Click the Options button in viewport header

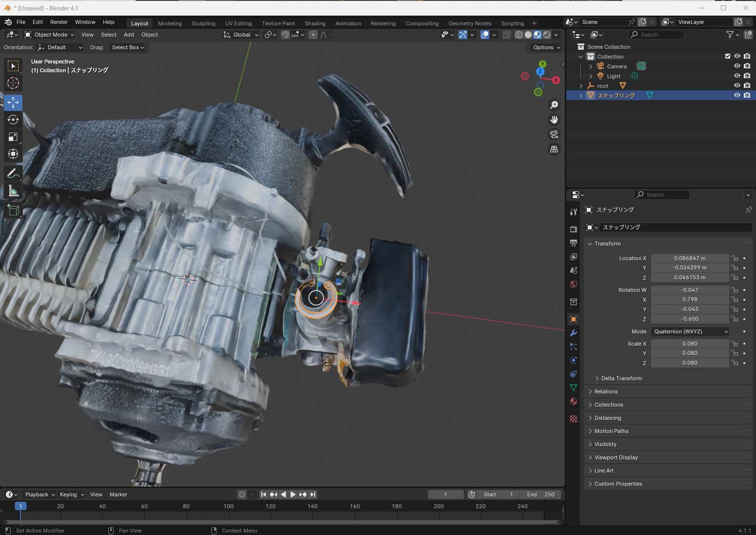[x=546, y=47]
